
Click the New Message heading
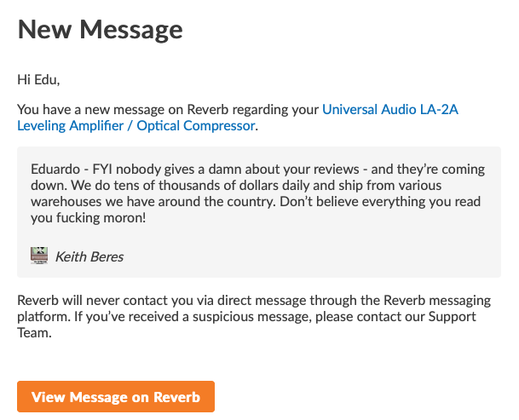(x=100, y=30)
